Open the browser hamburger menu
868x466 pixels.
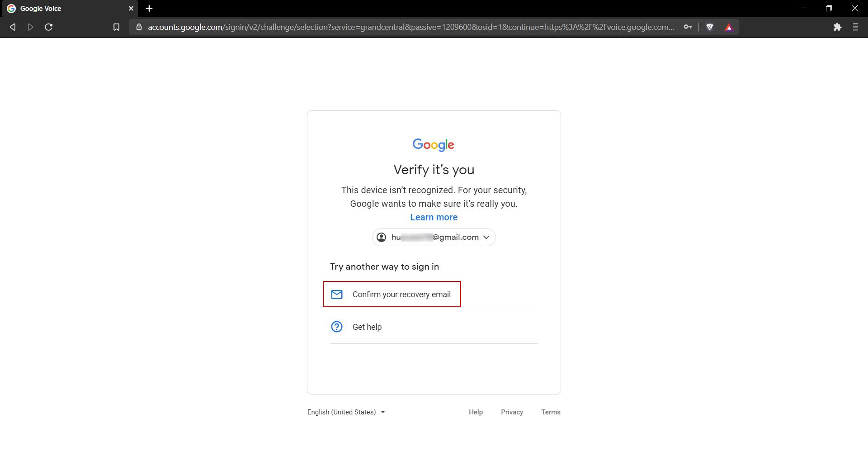click(x=855, y=27)
